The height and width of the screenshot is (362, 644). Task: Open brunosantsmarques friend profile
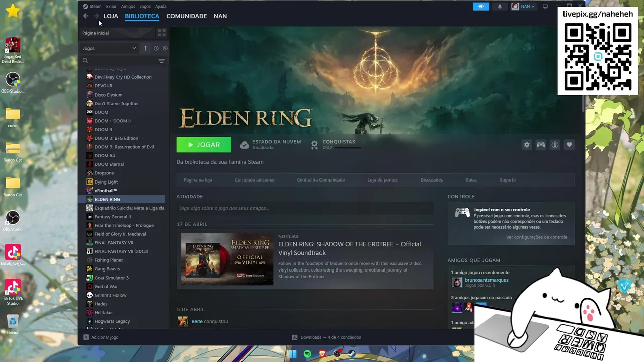[x=487, y=280]
